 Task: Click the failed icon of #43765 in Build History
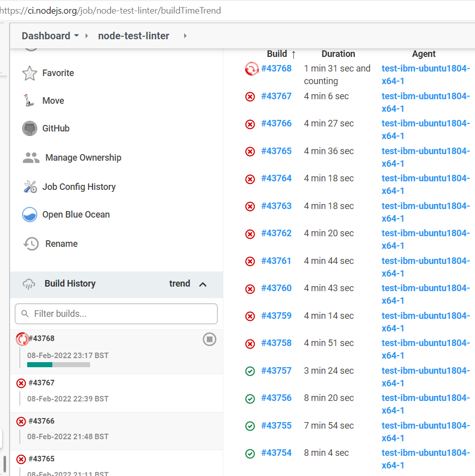point(21,459)
